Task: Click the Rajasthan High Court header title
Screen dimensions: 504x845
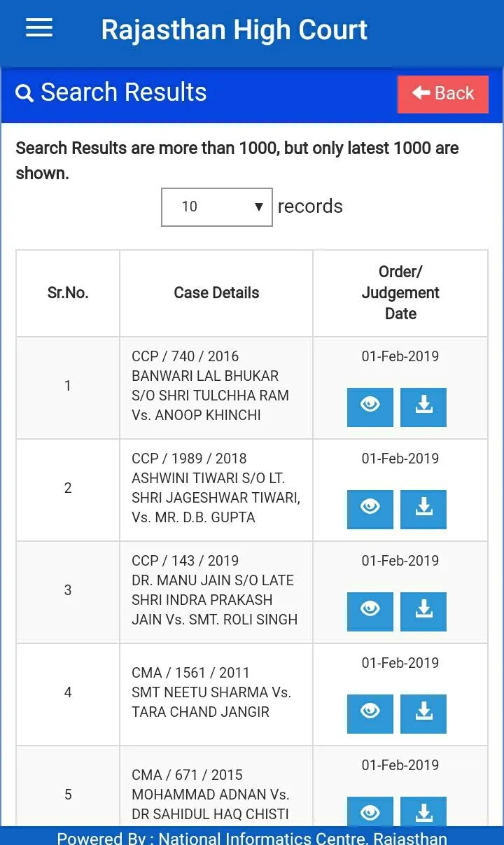Action: click(x=234, y=29)
